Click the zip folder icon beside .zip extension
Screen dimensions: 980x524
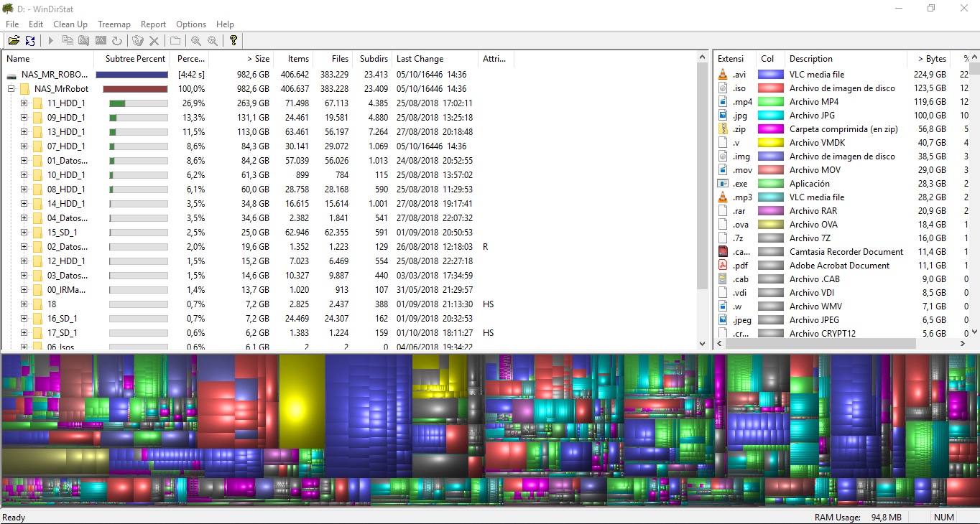pos(721,128)
